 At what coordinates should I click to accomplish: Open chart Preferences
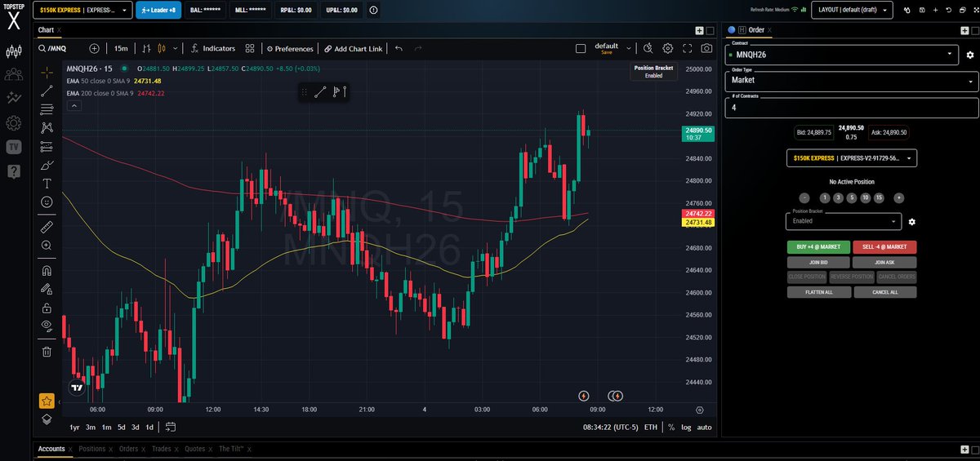click(289, 49)
